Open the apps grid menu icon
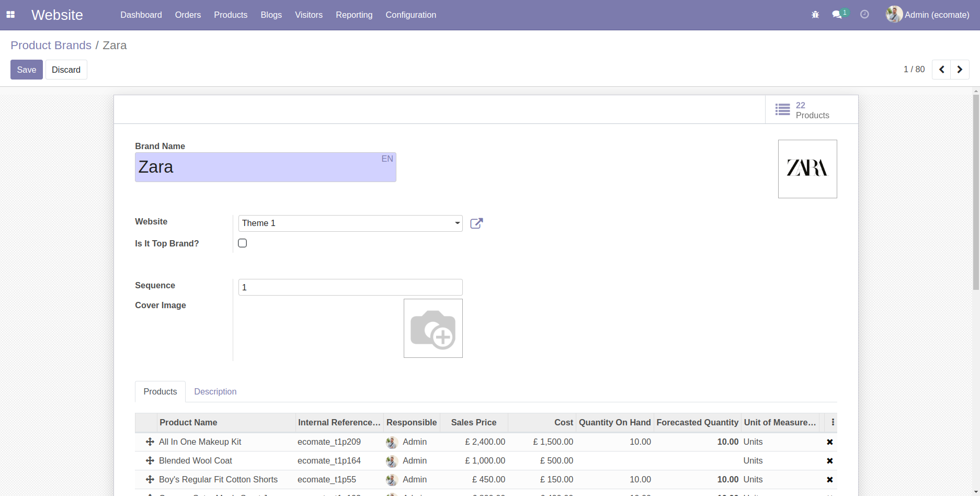Screen dimensions: 980x496 point(10,15)
